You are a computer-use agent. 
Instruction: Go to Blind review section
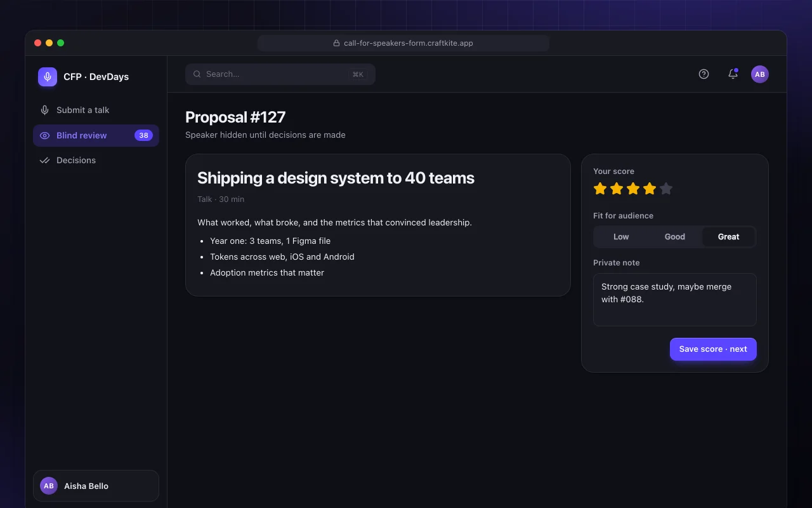click(x=96, y=135)
